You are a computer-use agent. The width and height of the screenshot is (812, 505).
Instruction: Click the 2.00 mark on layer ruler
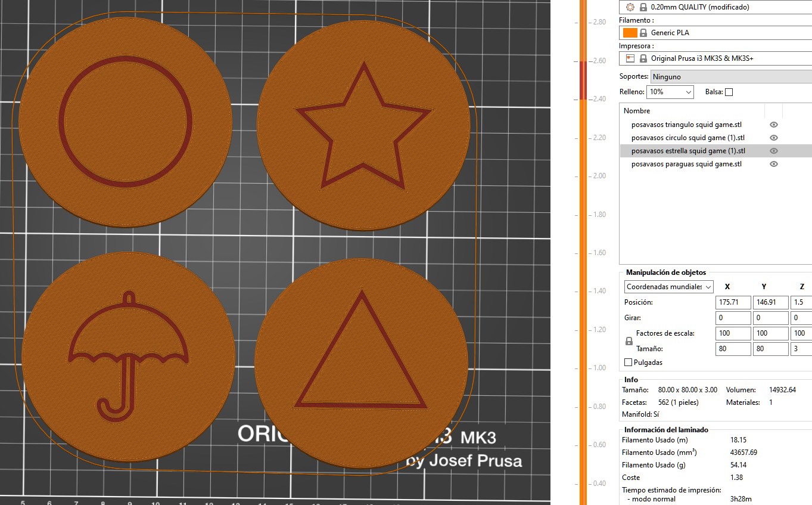(x=598, y=176)
